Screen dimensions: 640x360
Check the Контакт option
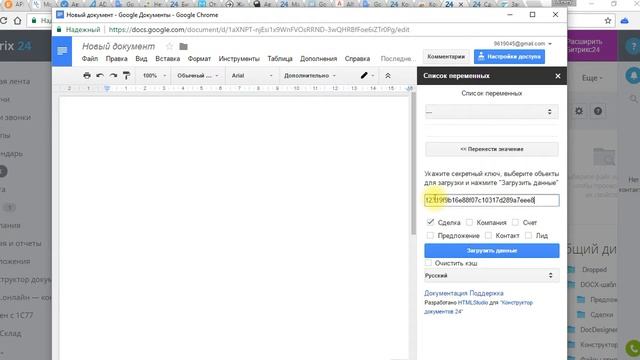click(488, 236)
